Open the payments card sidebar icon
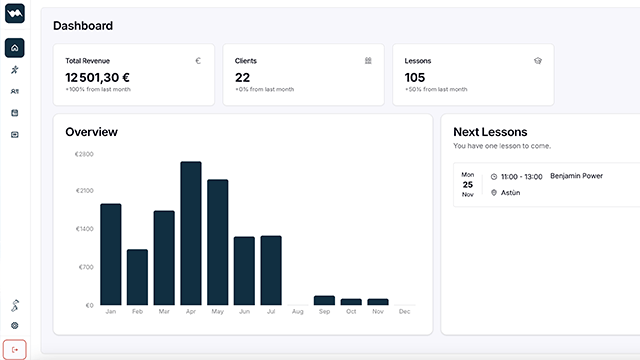The image size is (640, 360). point(15,135)
